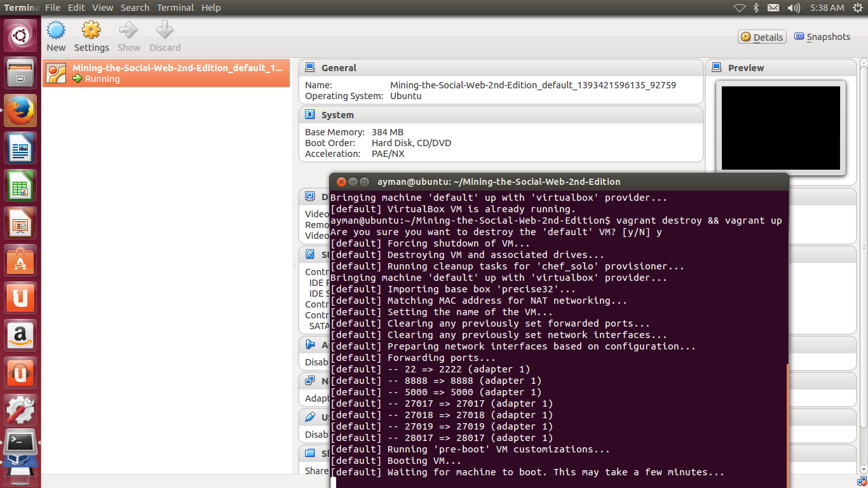Image resolution: width=868 pixels, height=488 pixels.
Task: Click the 'Booting VM...' terminal line
Action: [x=396, y=461]
